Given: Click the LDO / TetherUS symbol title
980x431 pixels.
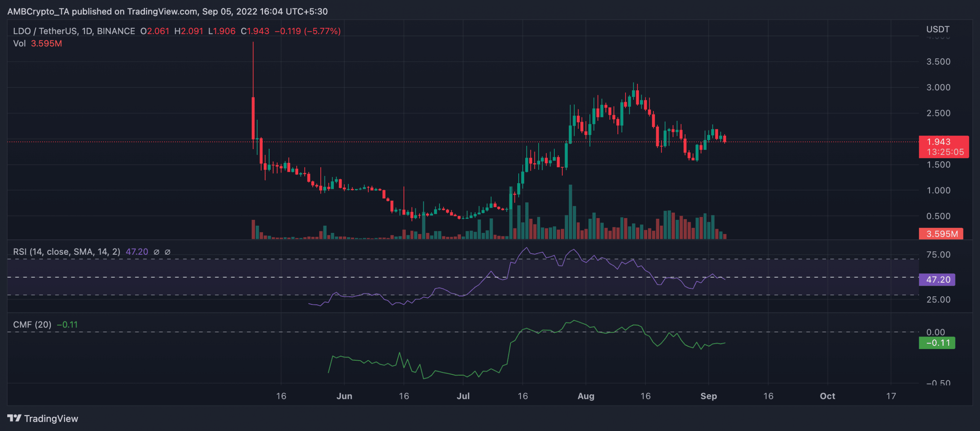Looking at the screenshot, I should tap(44, 31).
